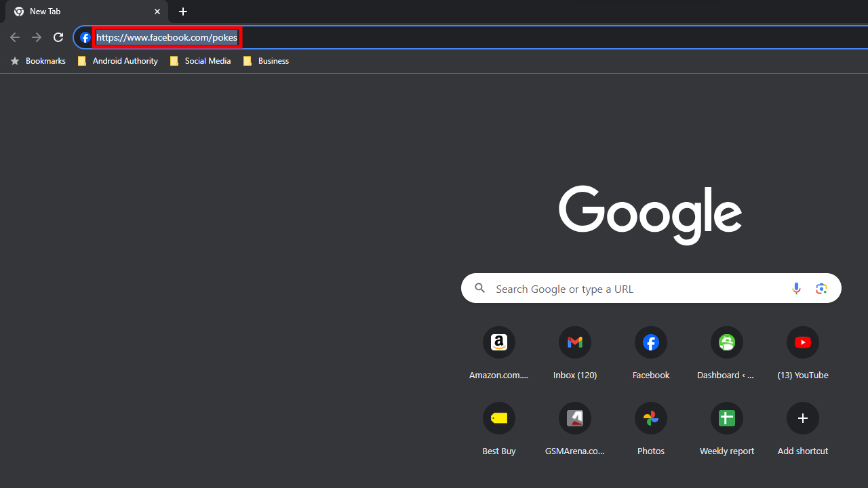The height and width of the screenshot is (488, 868).
Task: Open the Gmail Inbox (120) shortcut
Action: click(x=575, y=354)
